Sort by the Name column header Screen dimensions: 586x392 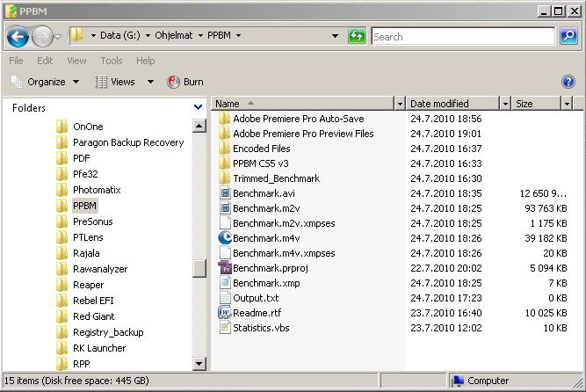[x=304, y=104]
